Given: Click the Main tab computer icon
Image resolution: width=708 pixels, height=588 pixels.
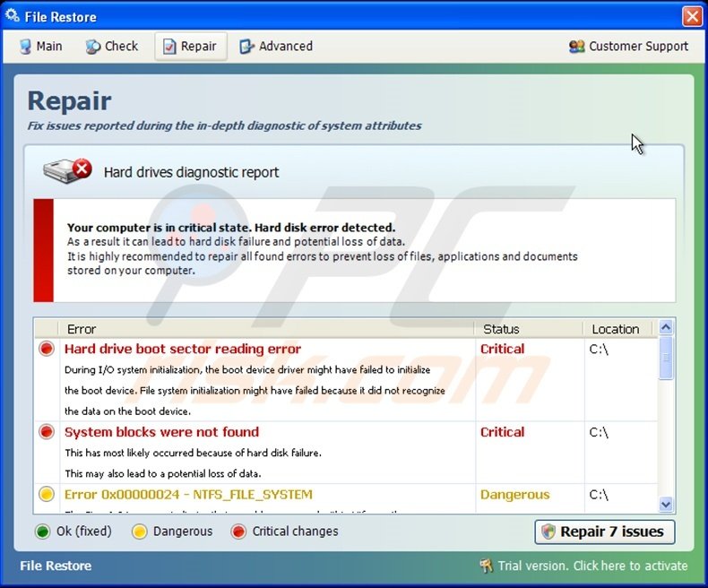Looking at the screenshot, I should coord(26,47).
